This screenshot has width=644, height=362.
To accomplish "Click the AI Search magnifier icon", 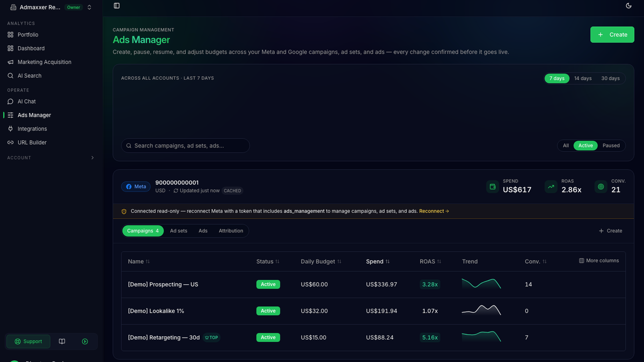I will (x=11, y=76).
